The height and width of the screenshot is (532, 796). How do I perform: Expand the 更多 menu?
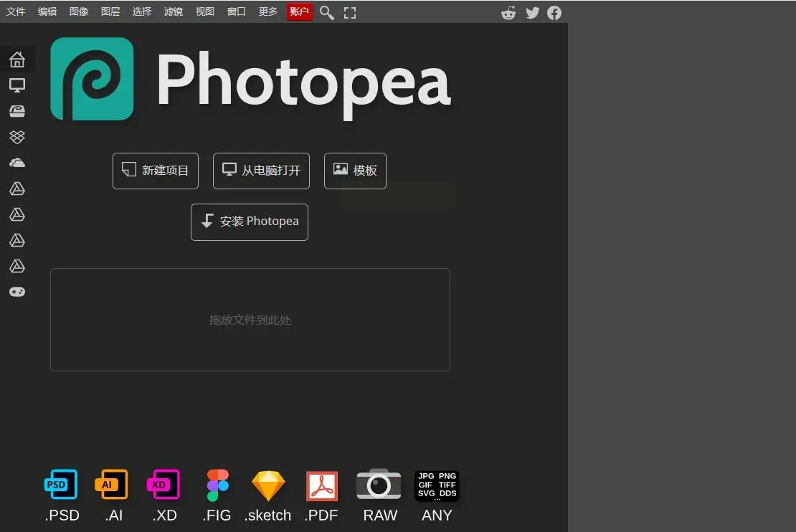268,11
